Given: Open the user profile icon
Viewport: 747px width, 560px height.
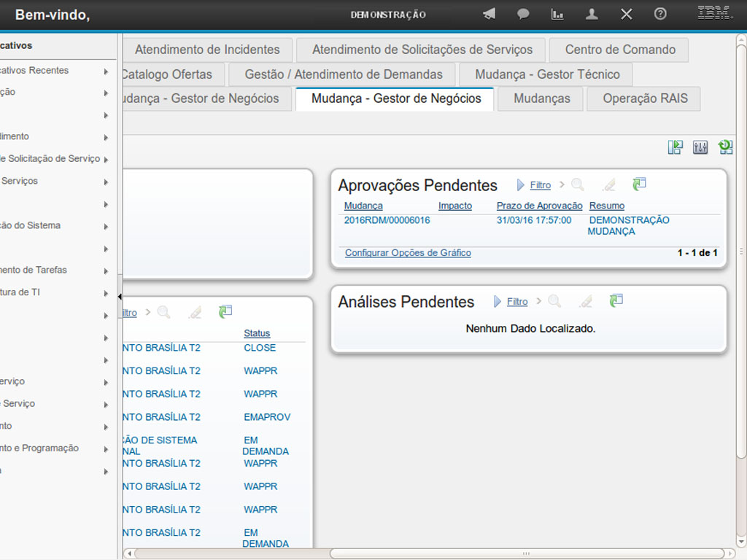Looking at the screenshot, I should coord(592,14).
